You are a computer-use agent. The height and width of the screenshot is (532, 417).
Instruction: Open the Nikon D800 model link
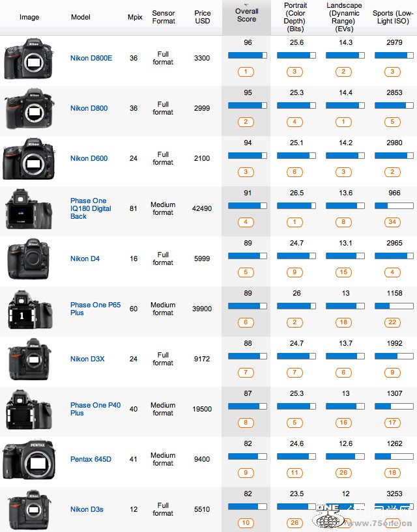[89, 109]
